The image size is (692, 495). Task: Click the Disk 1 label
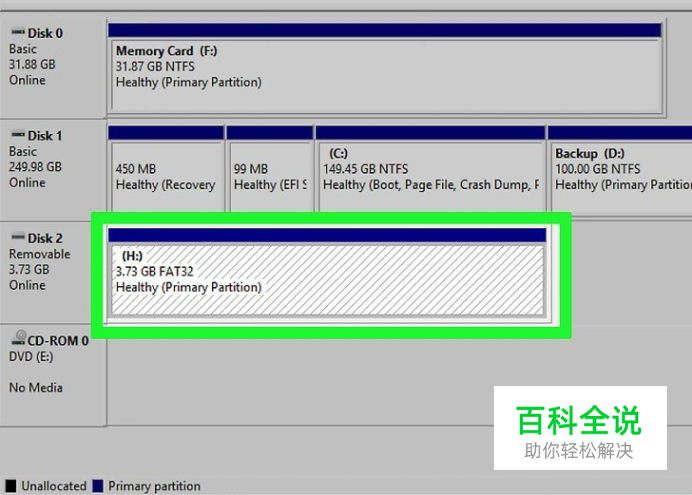pos(45,135)
